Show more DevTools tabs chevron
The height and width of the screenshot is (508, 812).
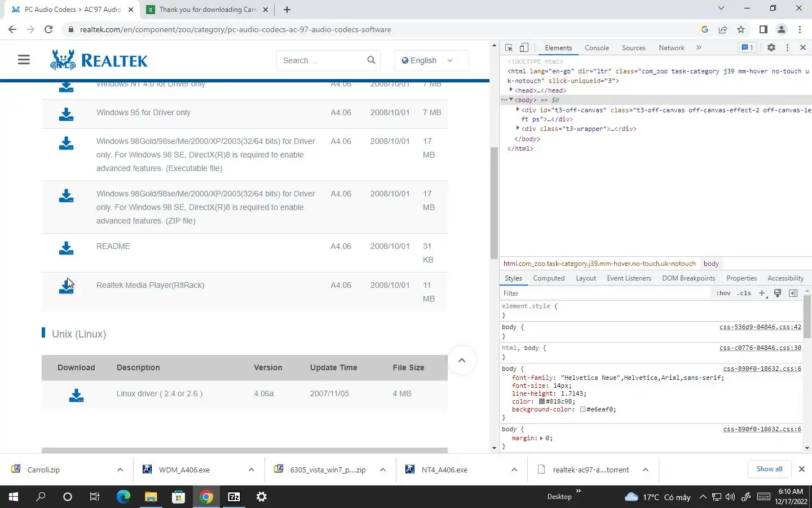tap(699, 48)
